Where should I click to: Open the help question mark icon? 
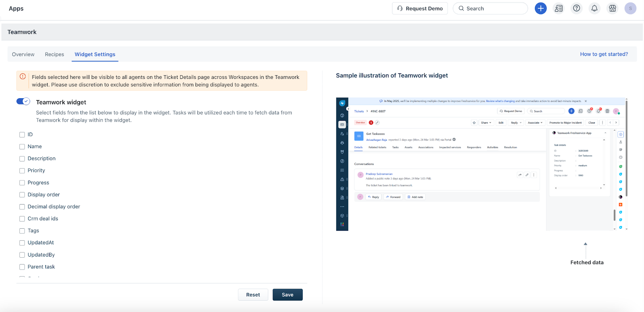pyautogui.click(x=577, y=8)
